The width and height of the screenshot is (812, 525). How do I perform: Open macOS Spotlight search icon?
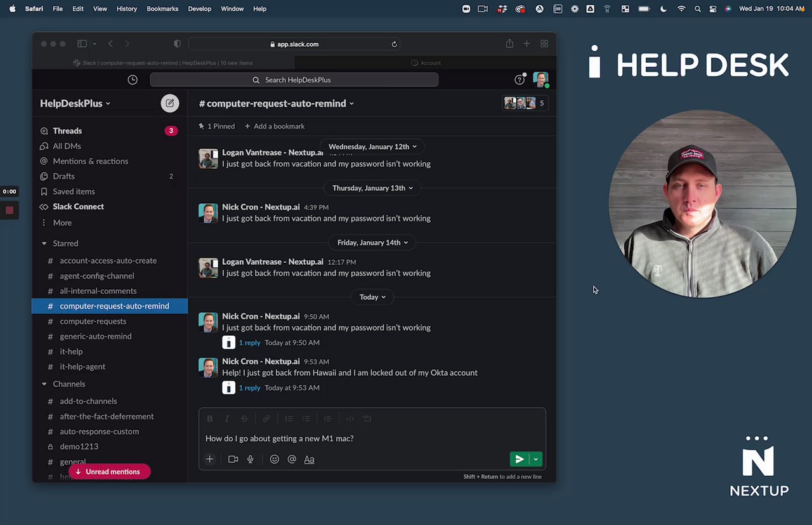coord(698,9)
